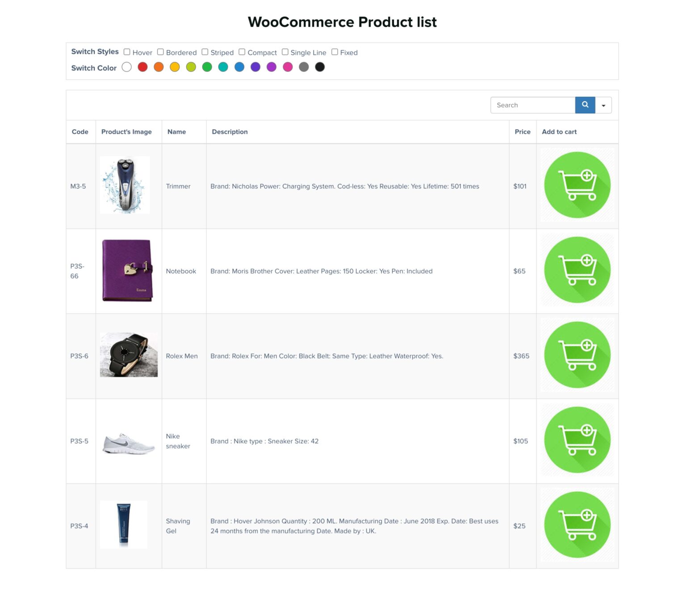Sort by the Name column header

point(176,132)
